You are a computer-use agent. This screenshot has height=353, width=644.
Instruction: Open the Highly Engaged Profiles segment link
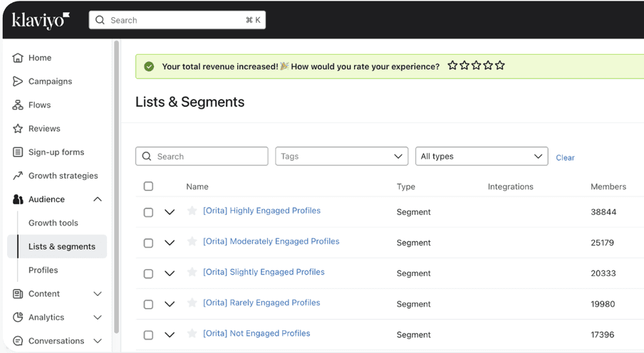pos(261,211)
